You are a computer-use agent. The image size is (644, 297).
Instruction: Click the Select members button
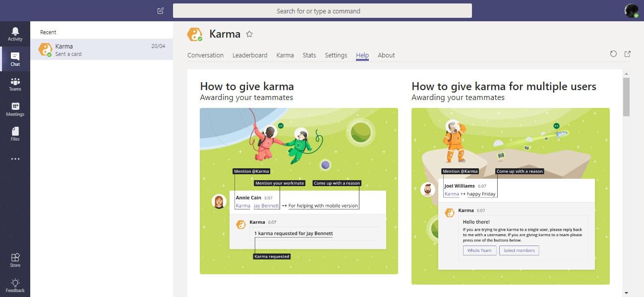click(x=519, y=250)
